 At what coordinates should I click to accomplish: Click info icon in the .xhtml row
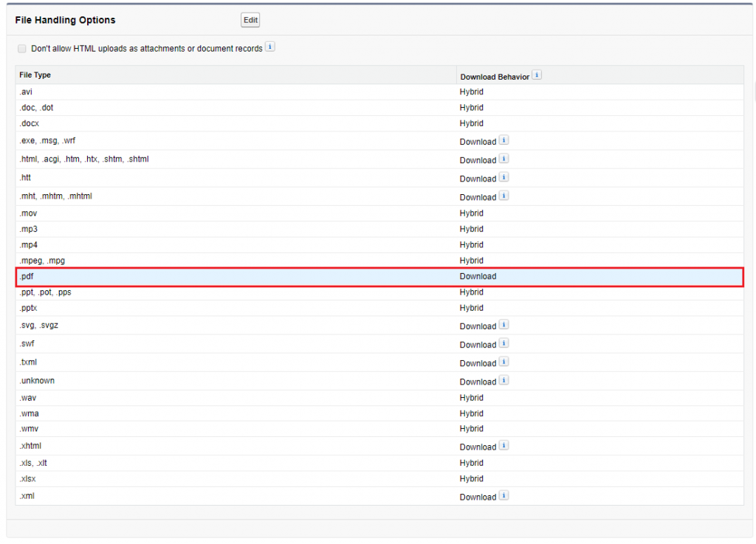tap(504, 445)
